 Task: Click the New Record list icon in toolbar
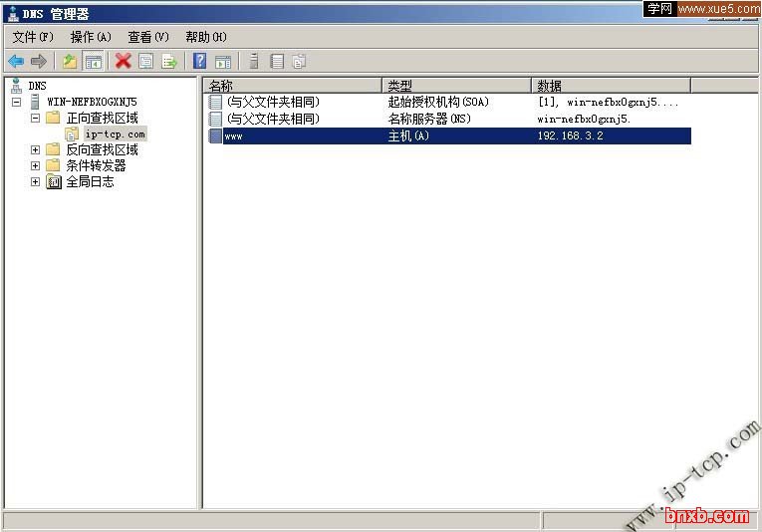pos(277,61)
